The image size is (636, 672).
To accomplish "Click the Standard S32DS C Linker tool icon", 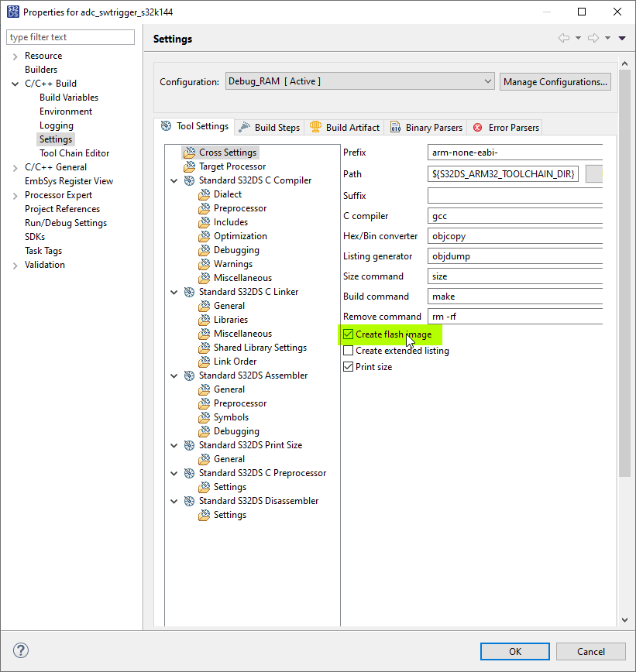I will tap(189, 292).
